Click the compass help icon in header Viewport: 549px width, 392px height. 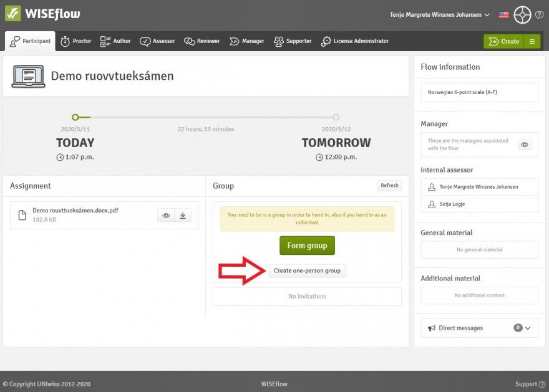click(x=522, y=14)
